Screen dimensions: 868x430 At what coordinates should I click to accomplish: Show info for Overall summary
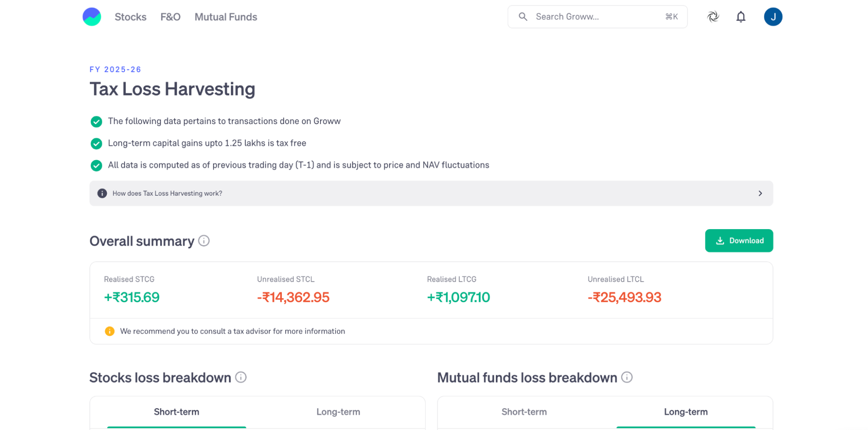pos(204,241)
